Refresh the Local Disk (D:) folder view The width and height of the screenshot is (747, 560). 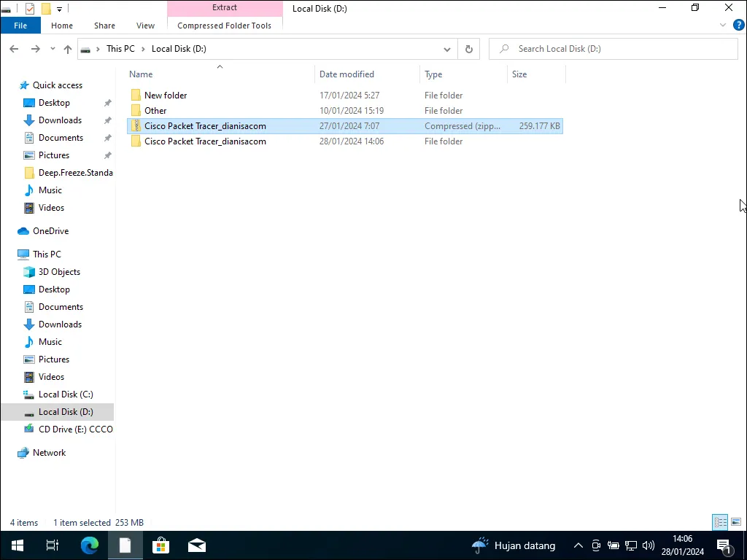(x=469, y=49)
